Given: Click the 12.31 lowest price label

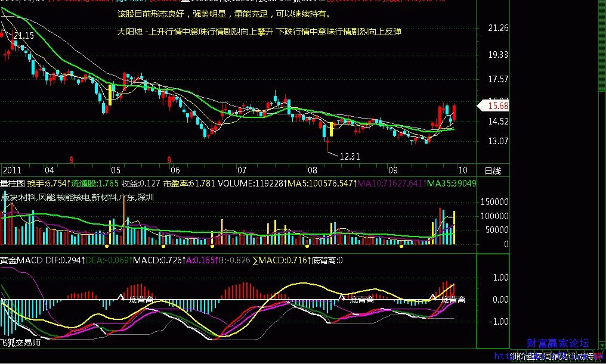Looking at the screenshot, I should (x=350, y=157).
